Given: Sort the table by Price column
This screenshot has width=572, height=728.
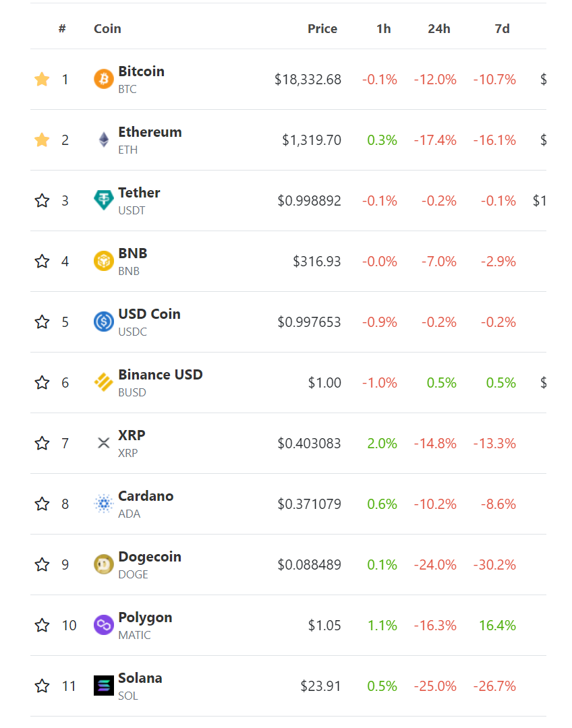Looking at the screenshot, I should (322, 29).
